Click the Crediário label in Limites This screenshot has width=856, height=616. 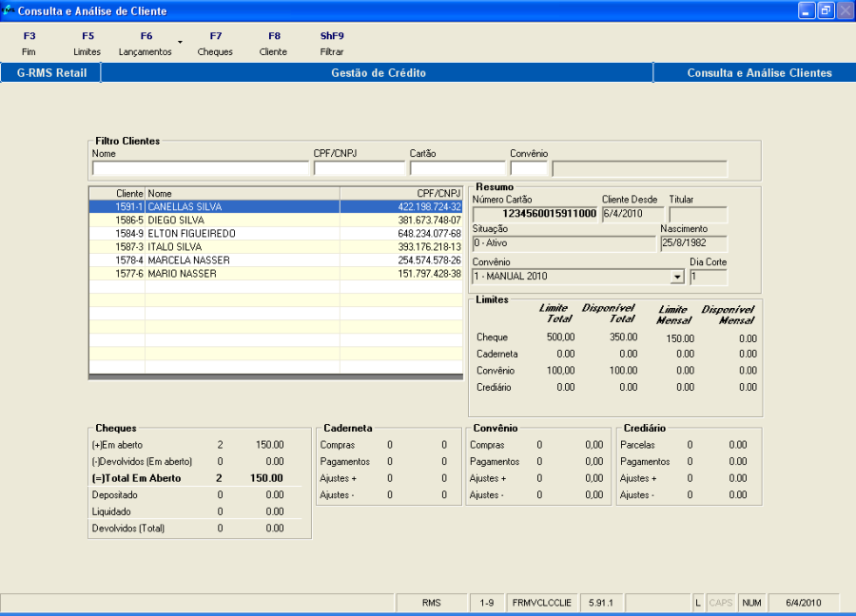[x=494, y=388]
